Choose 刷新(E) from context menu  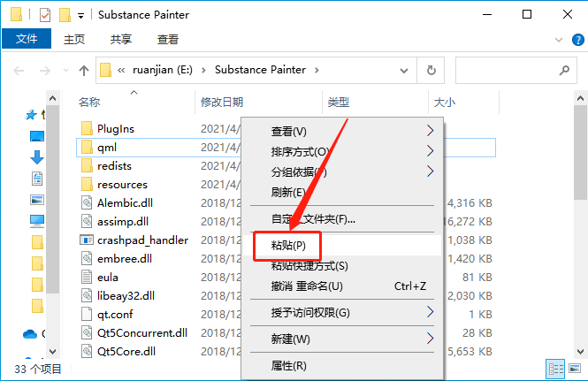342,192
